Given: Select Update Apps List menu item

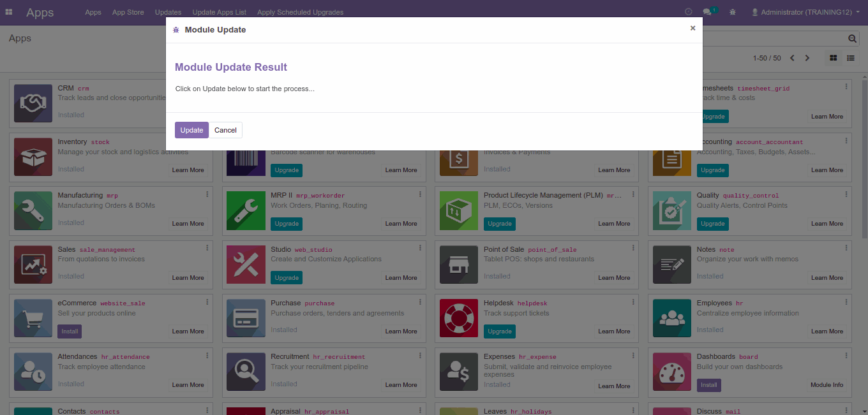Looking at the screenshot, I should coord(219,12).
